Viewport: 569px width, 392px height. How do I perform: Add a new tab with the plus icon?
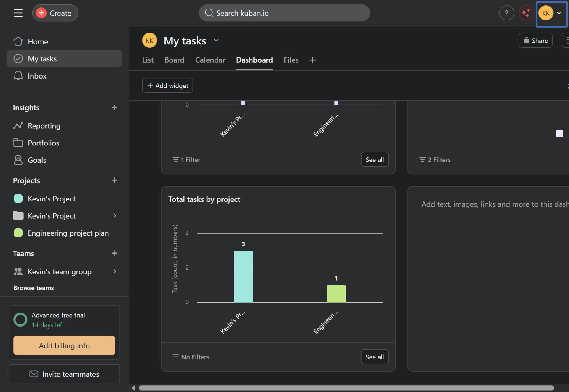(x=312, y=60)
